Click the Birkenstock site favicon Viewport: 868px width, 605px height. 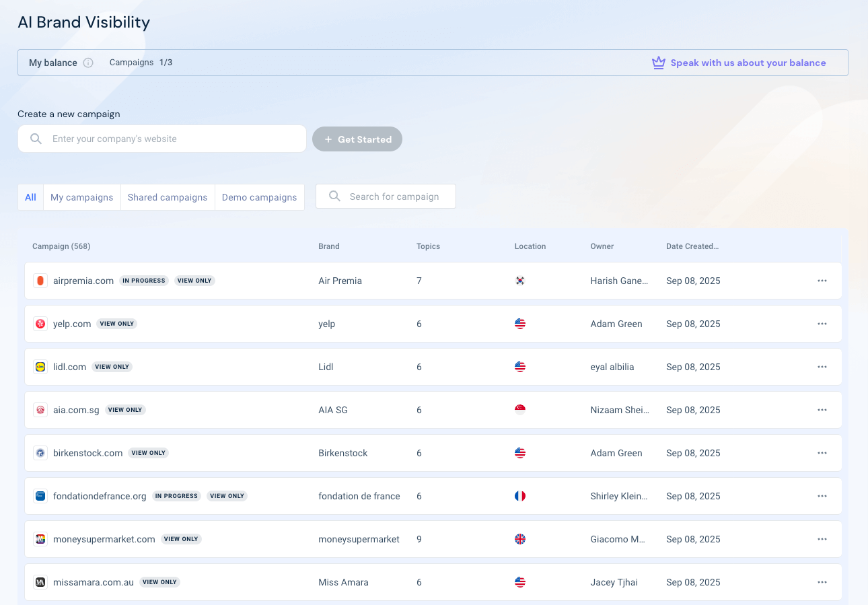[x=40, y=452]
